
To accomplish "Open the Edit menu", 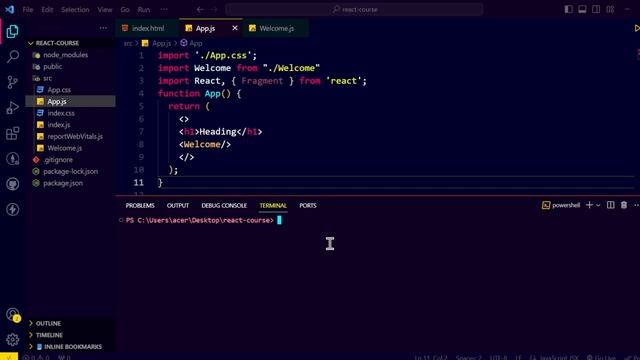I will [47, 9].
